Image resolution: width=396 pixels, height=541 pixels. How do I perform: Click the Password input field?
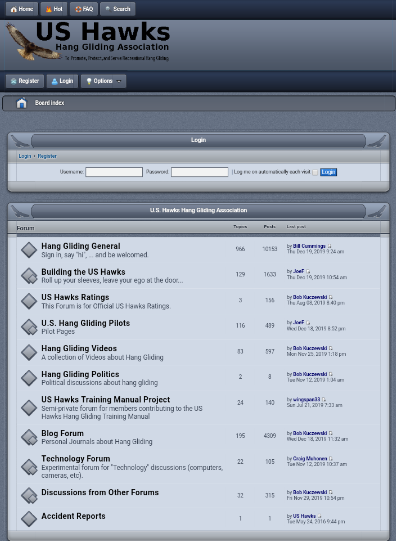tap(200, 172)
